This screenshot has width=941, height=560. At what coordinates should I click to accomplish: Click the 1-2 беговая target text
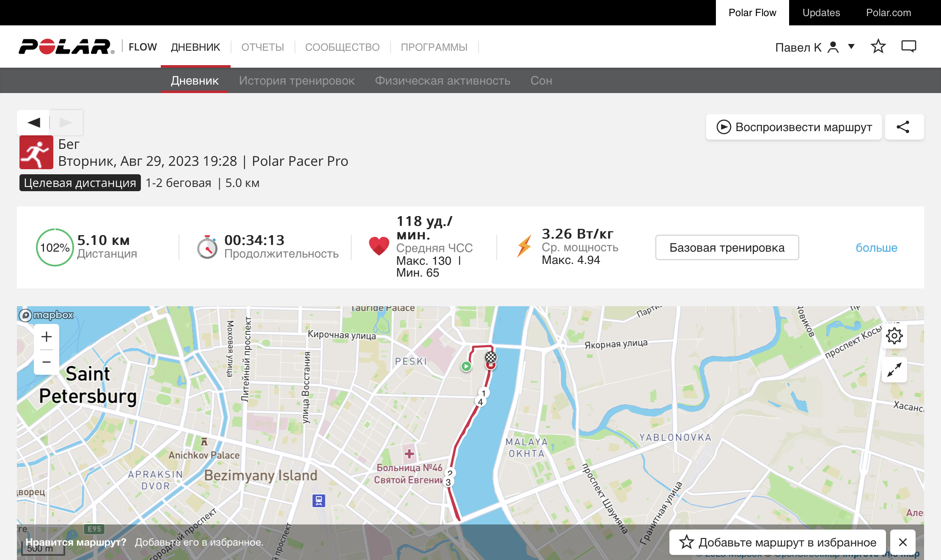tap(178, 183)
